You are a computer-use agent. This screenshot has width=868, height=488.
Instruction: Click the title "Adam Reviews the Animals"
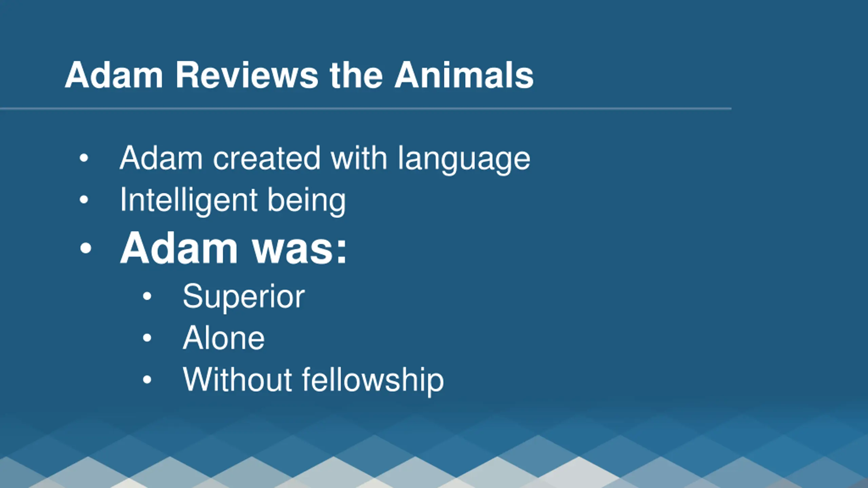coord(299,75)
